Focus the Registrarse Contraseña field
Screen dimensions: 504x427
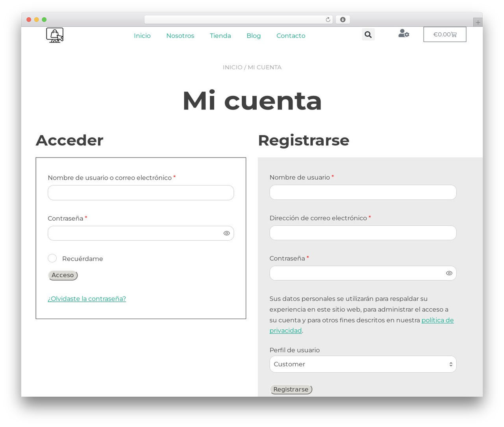pos(363,273)
